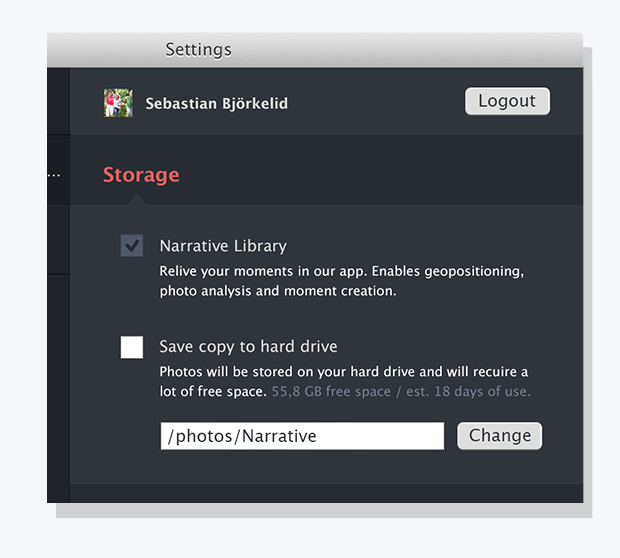Click Change button next to folder path
620x558 pixels.
(500, 436)
